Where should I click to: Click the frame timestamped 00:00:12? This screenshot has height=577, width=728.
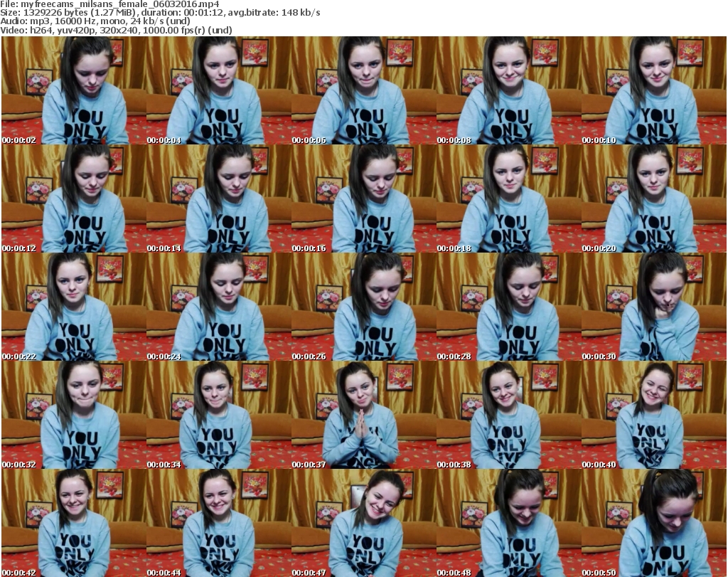click(73, 199)
